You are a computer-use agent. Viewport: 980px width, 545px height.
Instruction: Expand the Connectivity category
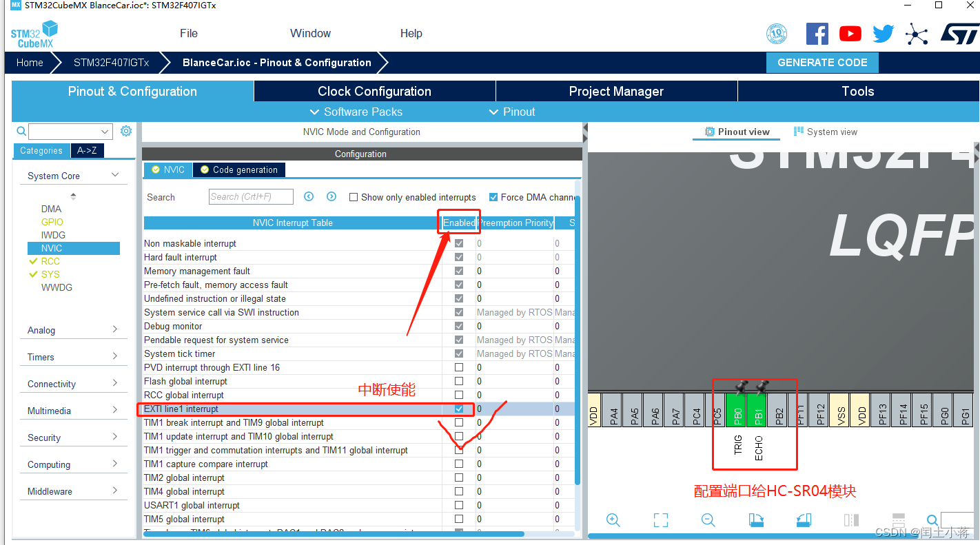pos(115,383)
